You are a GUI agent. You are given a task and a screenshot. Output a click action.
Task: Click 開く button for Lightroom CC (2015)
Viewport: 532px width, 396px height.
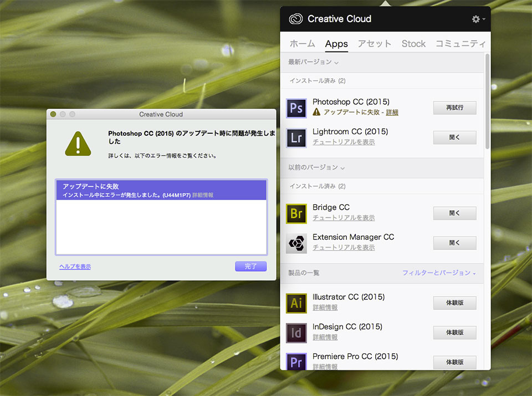point(454,138)
